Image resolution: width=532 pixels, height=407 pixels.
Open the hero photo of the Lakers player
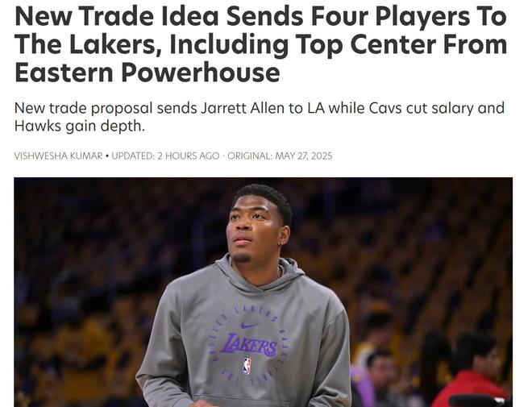tap(264, 292)
